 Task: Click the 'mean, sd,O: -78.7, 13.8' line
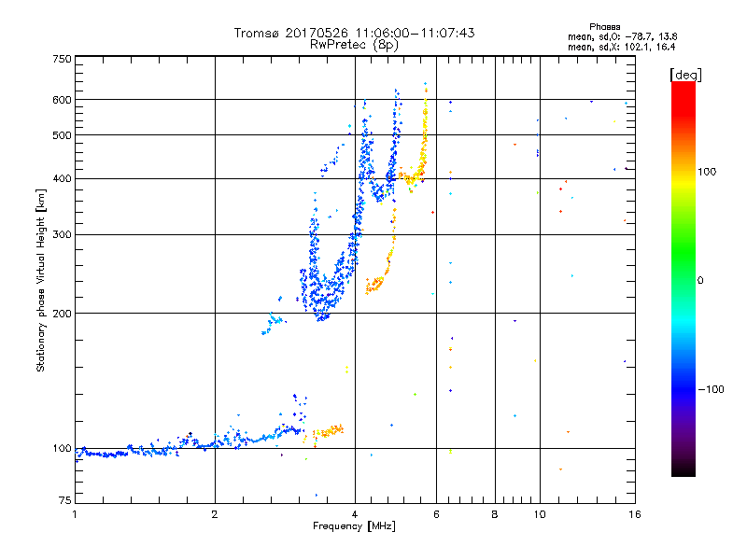622,36
